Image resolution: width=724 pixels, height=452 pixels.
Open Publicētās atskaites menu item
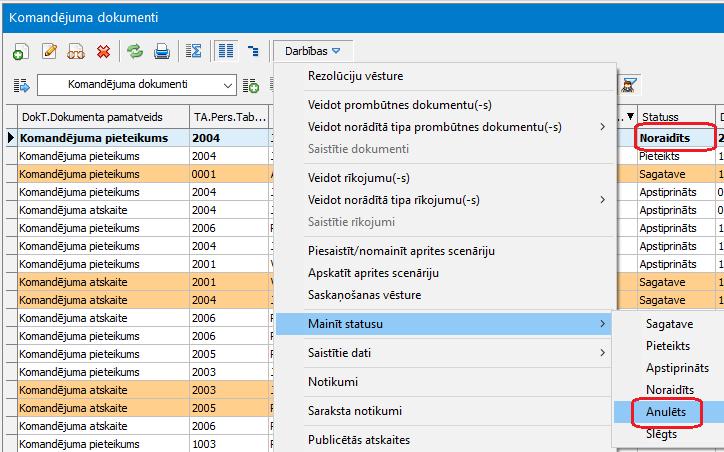[359, 440]
